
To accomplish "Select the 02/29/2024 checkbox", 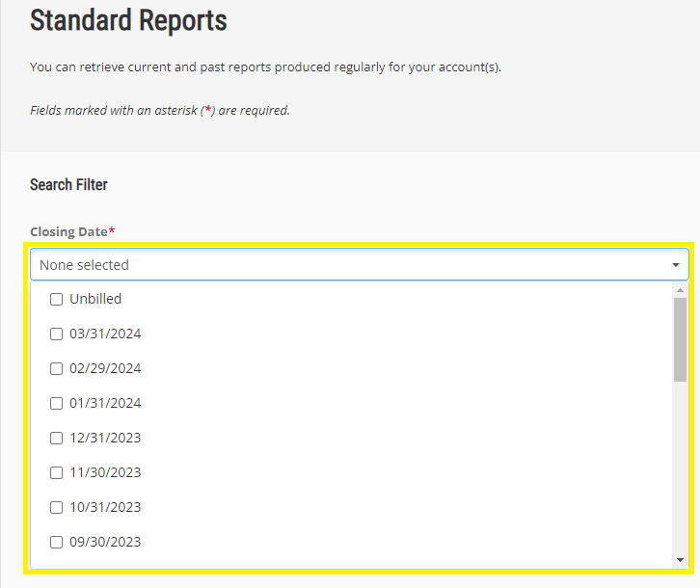I will click(x=56, y=369).
